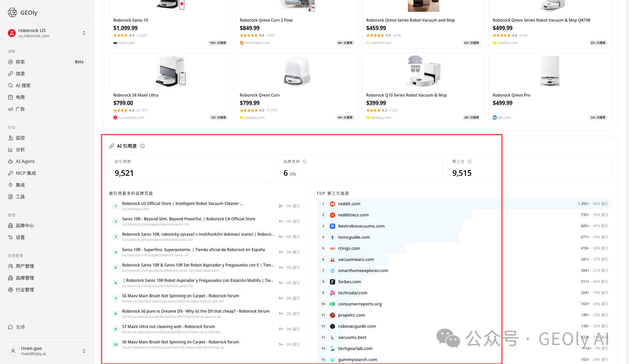Screen dimensions: 629x364
Task: Open techradar.com source row
Action: click(x=464, y=293)
